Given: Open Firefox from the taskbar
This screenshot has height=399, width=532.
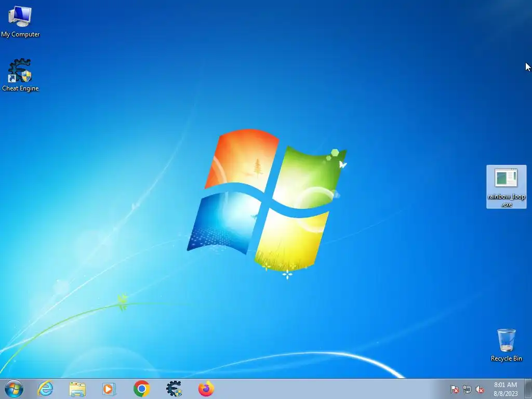Looking at the screenshot, I should pos(206,389).
